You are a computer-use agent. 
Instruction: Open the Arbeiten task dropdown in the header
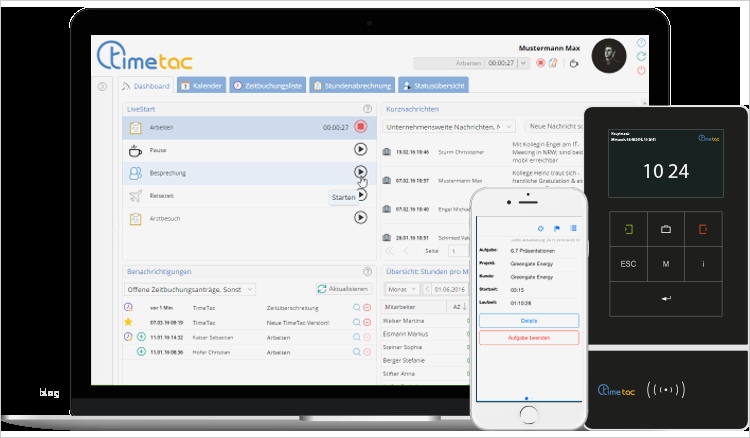click(523, 63)
